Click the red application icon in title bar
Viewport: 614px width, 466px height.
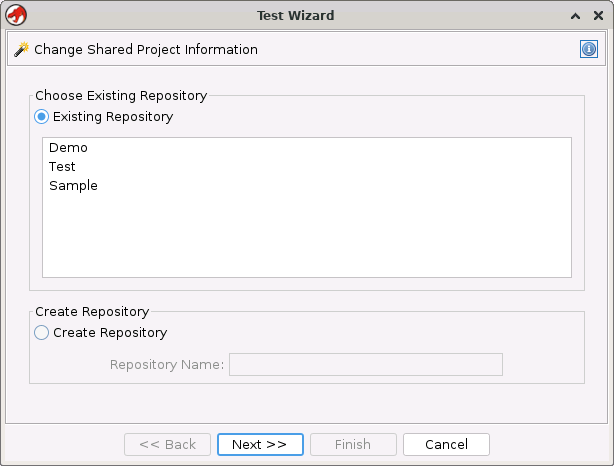[x=16, y=15]
